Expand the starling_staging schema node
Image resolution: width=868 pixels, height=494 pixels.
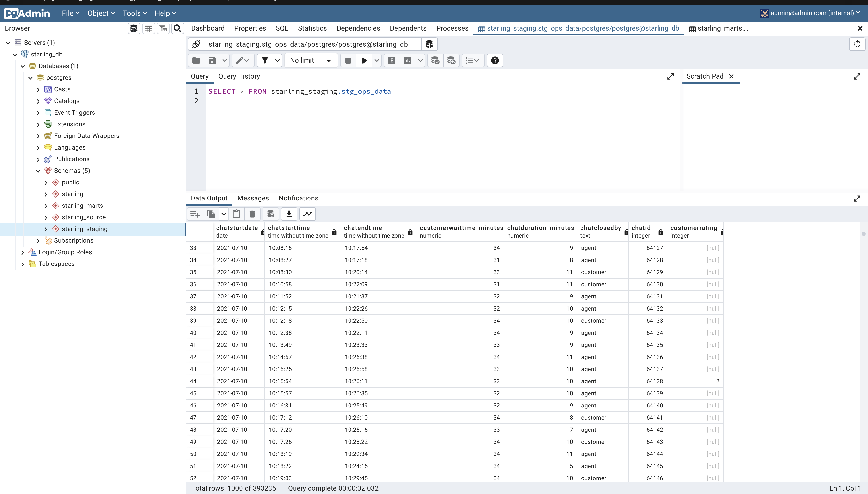[46, 229]
